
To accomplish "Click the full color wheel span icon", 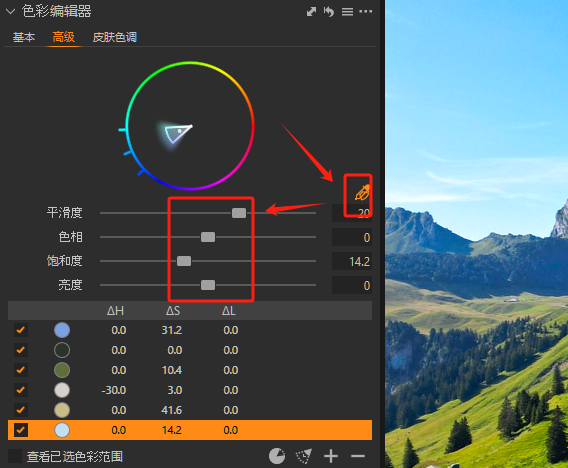I will [277, 456].
